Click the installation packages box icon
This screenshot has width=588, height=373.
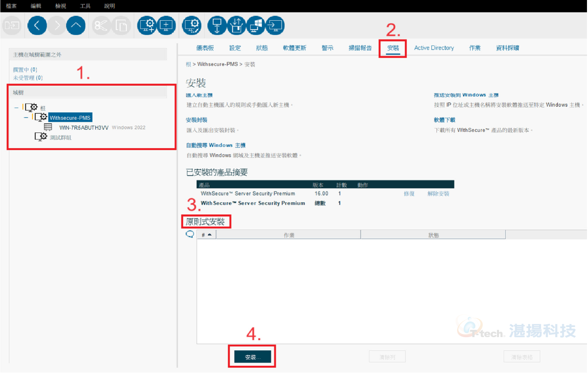click(237, 25)
